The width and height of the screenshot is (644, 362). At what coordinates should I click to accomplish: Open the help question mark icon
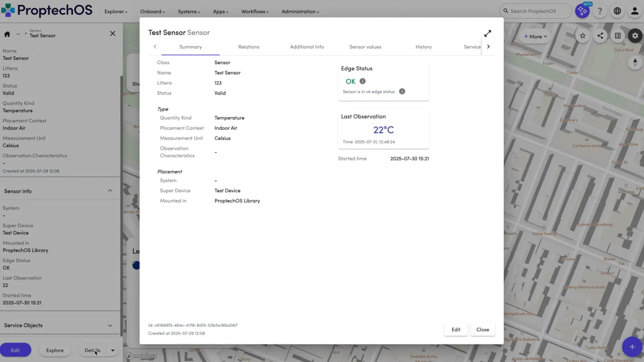600,11
